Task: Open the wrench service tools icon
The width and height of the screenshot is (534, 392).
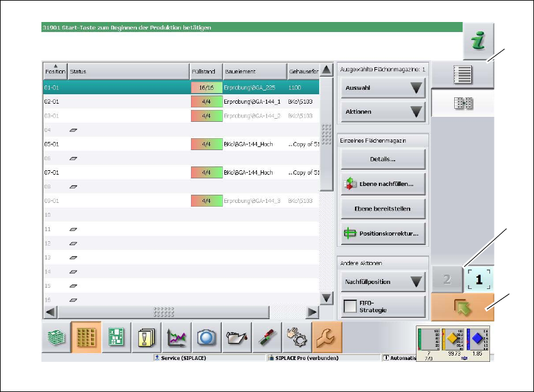Action: [327, 338]
